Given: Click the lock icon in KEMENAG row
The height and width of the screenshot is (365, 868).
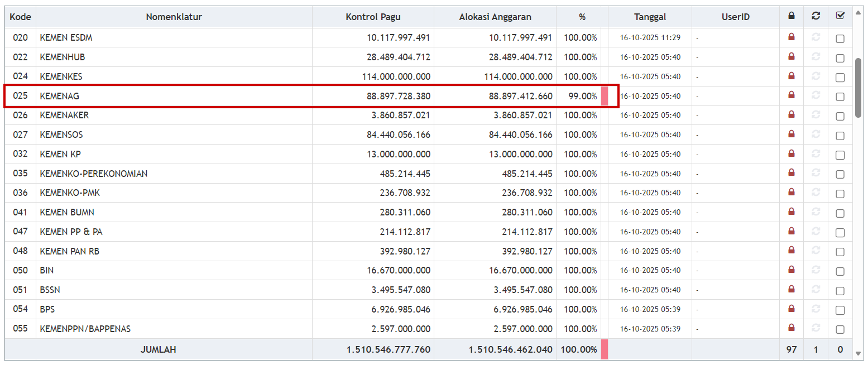Looking at the screenshot, I should (x=791, y=95).
